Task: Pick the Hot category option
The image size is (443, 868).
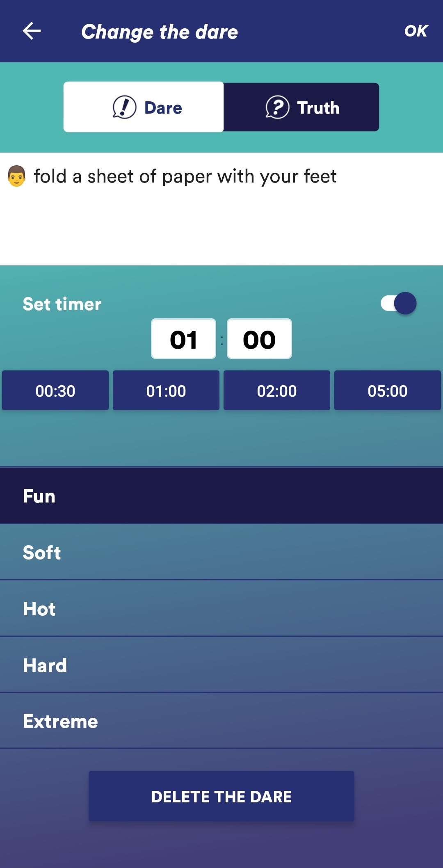Action: pos(221,609)
